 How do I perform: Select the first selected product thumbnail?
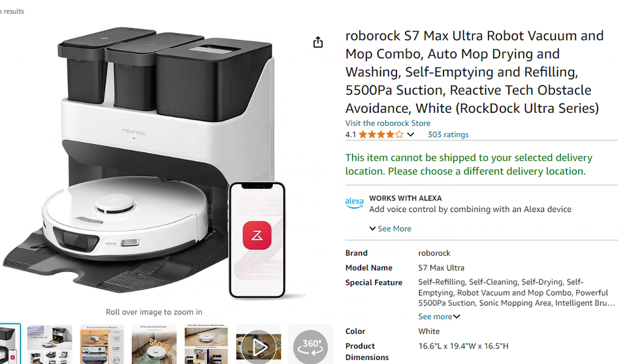[9, 344]
